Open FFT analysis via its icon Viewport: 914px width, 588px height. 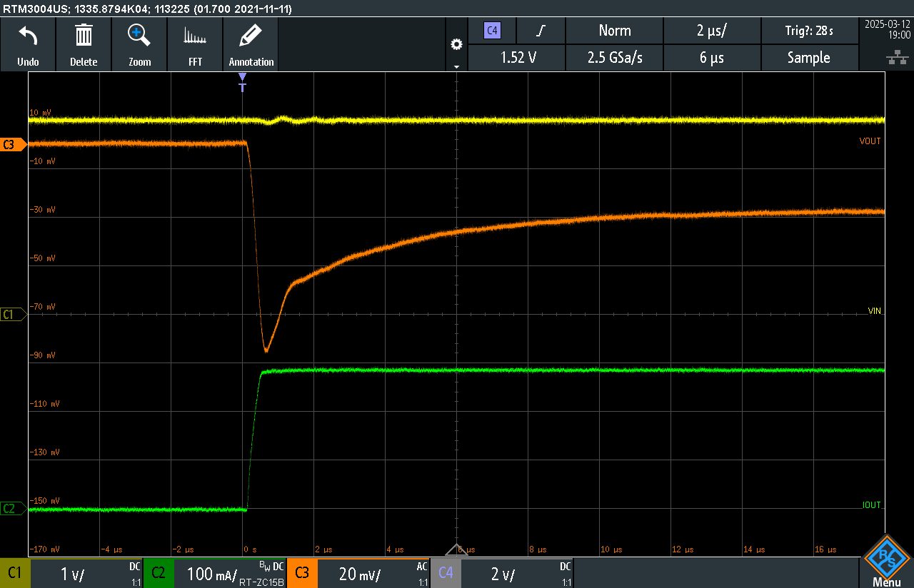(x=195, y=43)
